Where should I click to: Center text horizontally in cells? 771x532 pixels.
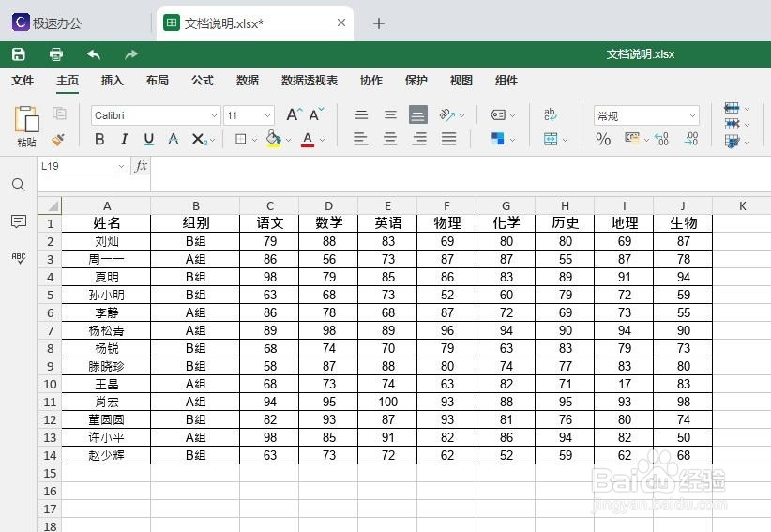coord(390,139)
